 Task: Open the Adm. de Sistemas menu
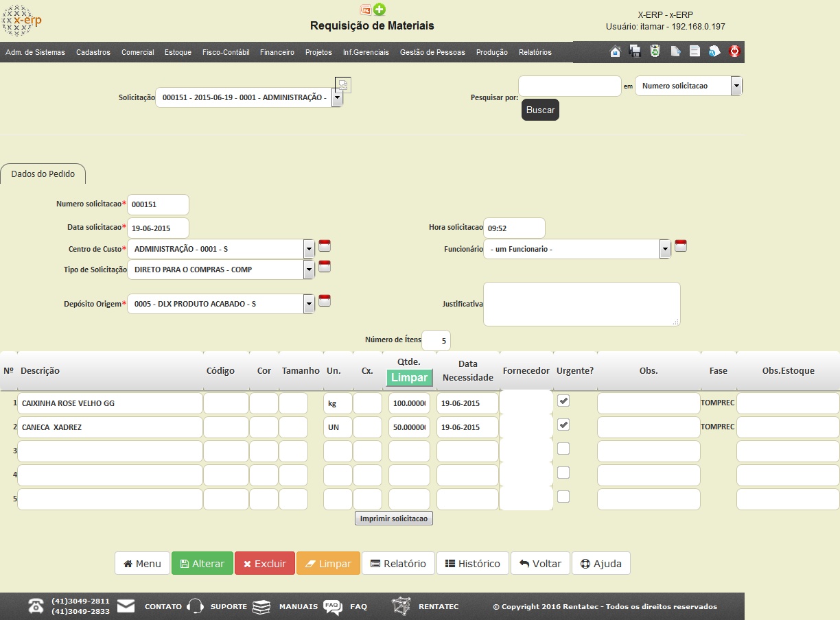pyautogui.click(x=35, y=52)
